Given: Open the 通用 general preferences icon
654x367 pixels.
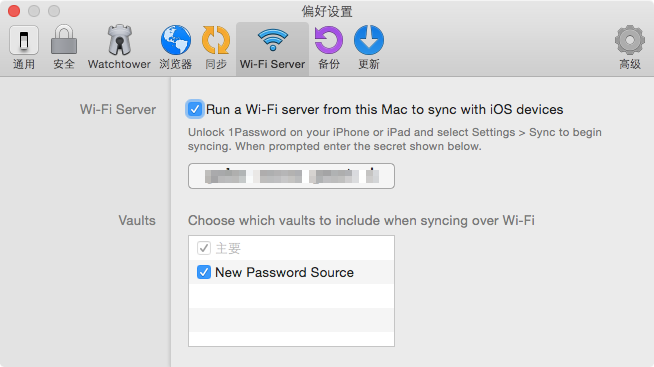Looking at the screenshot, I should tap(24, 40).
